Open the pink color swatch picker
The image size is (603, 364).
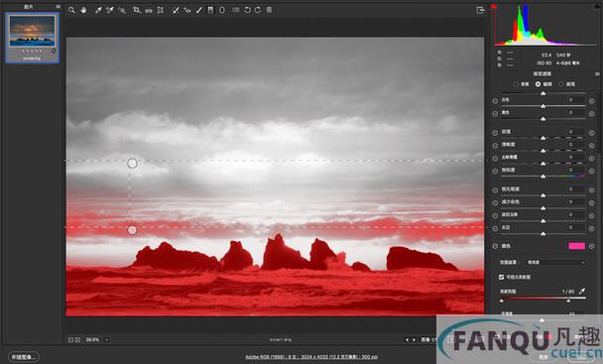pyautogui.click(x=576, y=246)
